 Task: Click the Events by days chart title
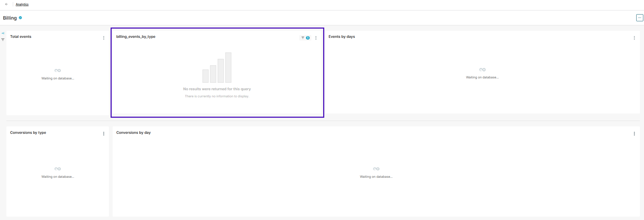click(x=342, y=36)
